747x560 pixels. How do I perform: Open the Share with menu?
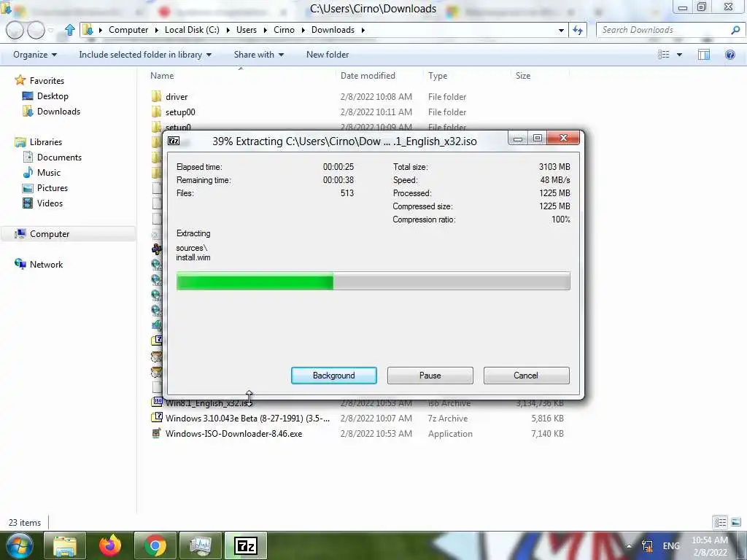point(259,55)
